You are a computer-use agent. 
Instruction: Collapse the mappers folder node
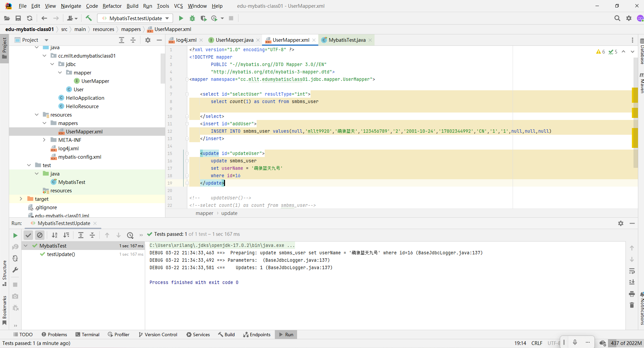pyautogui.click(x=44, y=123)
